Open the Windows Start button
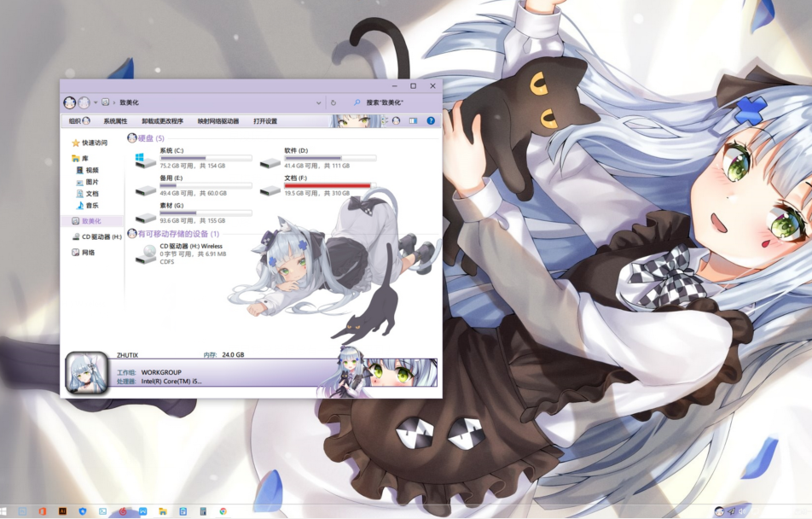This screenshot has width=812, height=519. tap(3, 511)
